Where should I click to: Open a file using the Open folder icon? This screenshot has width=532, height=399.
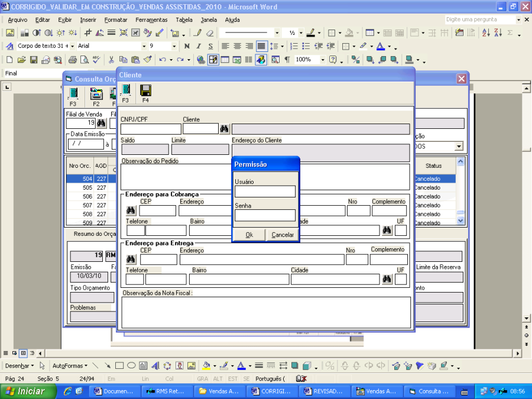(x=22, y=60)
